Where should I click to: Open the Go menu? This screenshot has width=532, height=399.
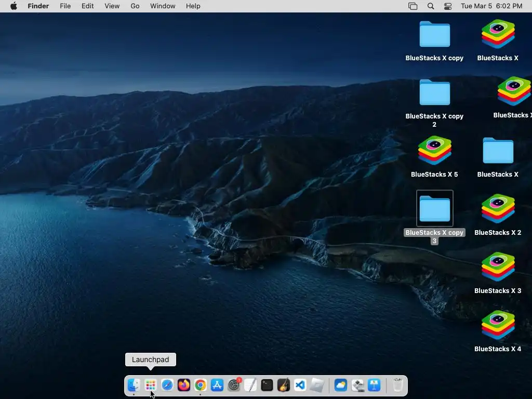[x=135, y=6]
